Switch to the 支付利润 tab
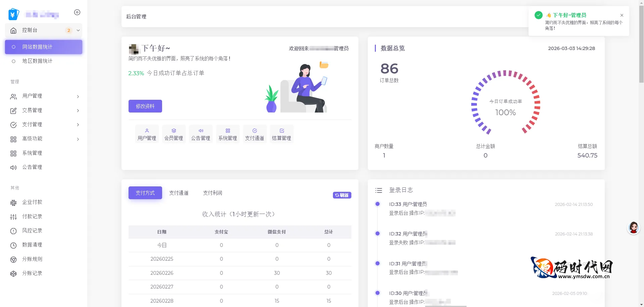Viewport: 644px width, 307px height. pyautogui.click(x=212, y=193)
